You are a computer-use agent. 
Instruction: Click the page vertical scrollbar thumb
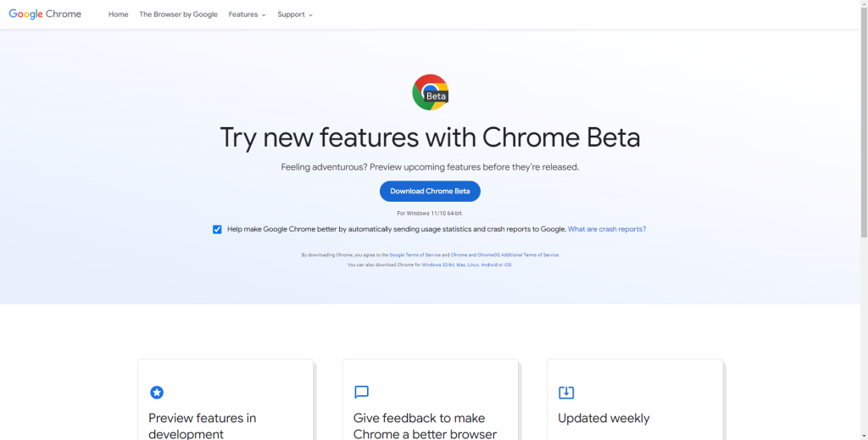pyautogui.click(x=864, y=122)
